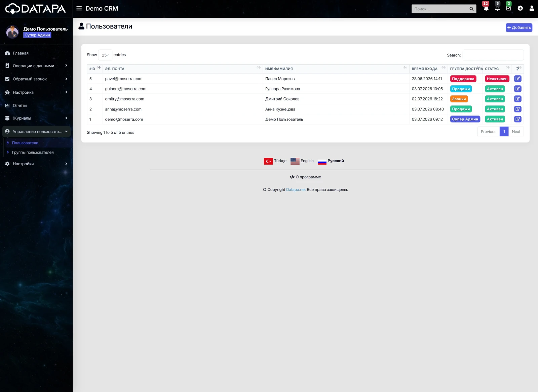Go to page 1 in pagination
Image resolution: width=538 pixels, height=392 pixels.
(x=504, y=132)
